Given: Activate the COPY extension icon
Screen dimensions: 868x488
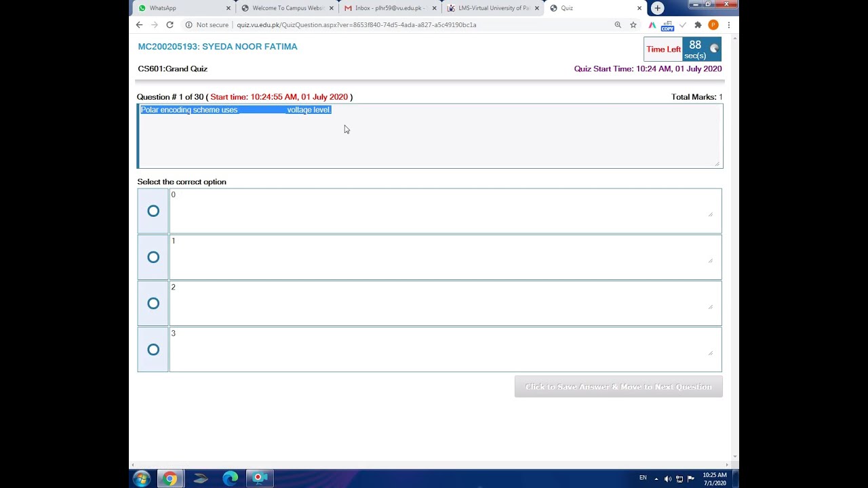Looking at the screenshot, I should [667, 26].
